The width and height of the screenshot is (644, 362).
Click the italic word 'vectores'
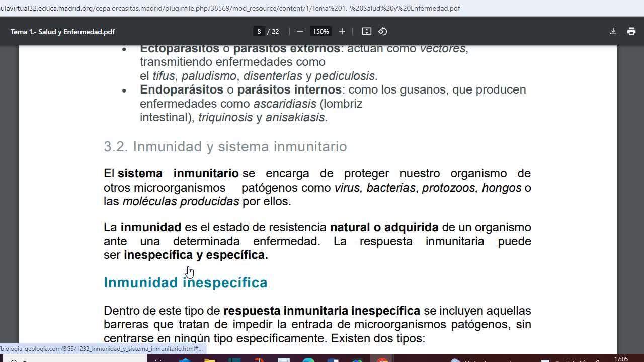coord(443,49)
